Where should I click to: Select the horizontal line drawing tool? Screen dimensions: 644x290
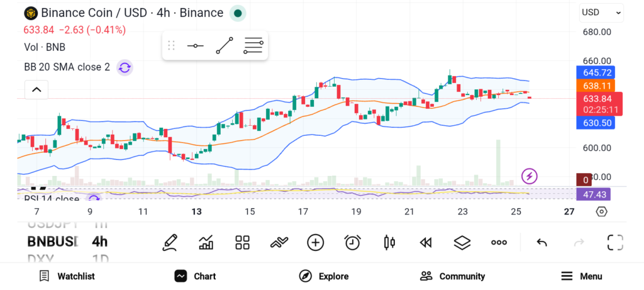click(x=195, y=46)
